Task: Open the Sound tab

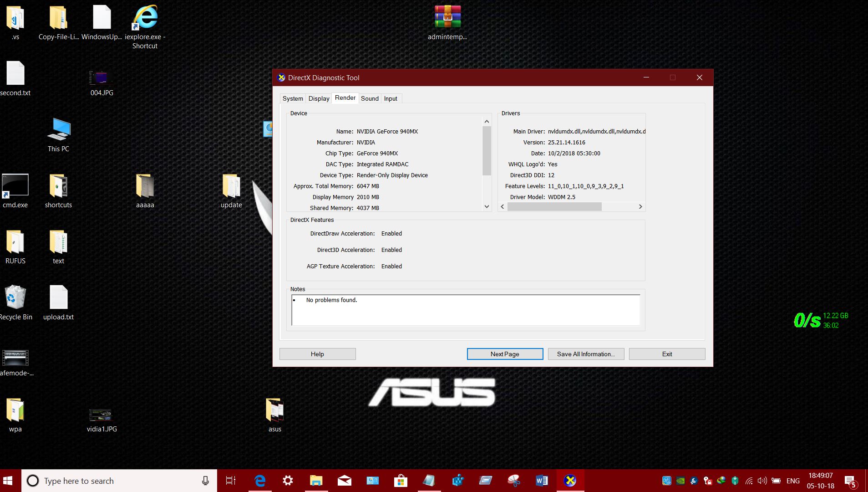Action: click(370, 98)
